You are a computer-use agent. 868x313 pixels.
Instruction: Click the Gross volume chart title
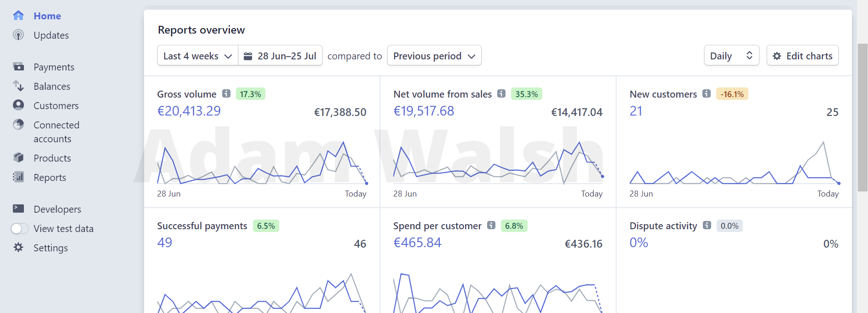point(187,94)
